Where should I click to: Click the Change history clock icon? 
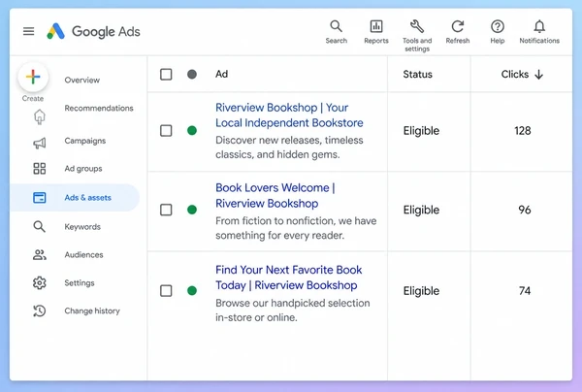[x=40, y=310]
